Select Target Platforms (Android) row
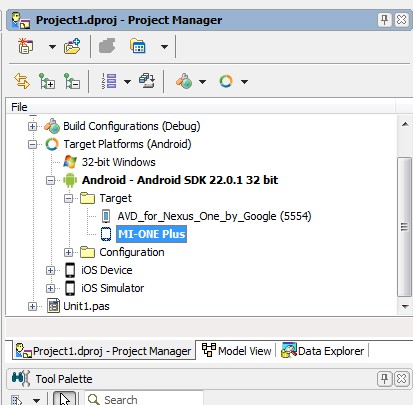Image resolution: width=413 pixels, height=405 pixels. click(x=127, y=144)
